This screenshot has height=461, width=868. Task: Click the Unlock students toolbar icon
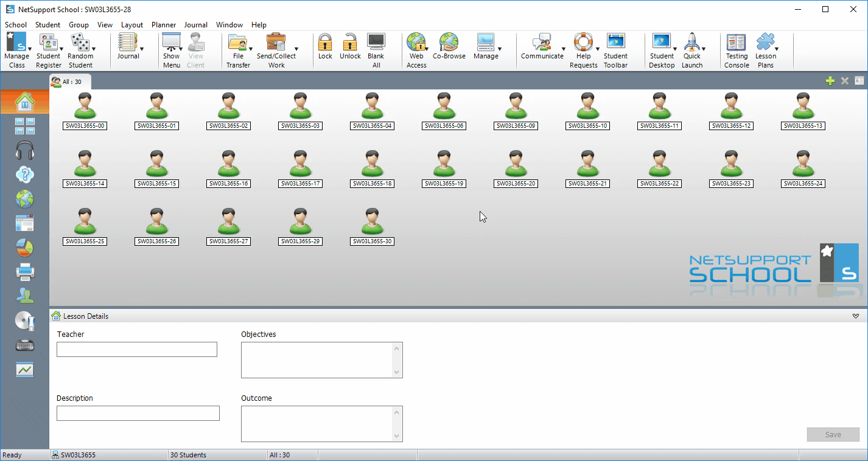[350, 47]
